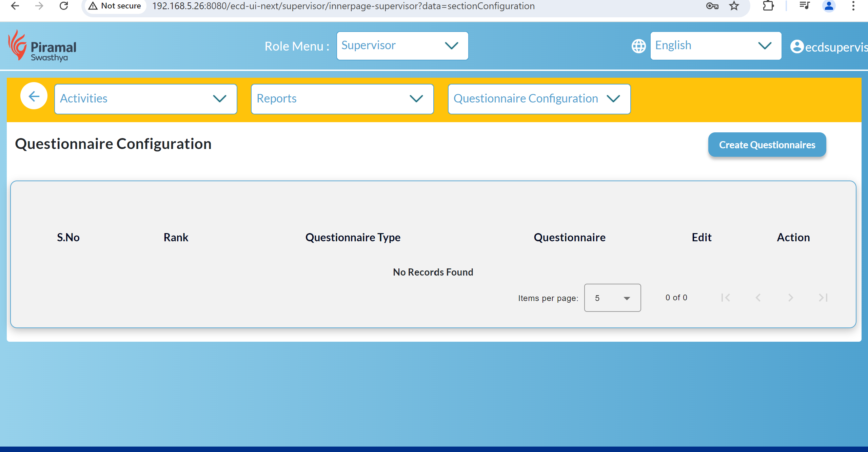Click the globe language icon
868x452 pixels.
coord(638,46)
